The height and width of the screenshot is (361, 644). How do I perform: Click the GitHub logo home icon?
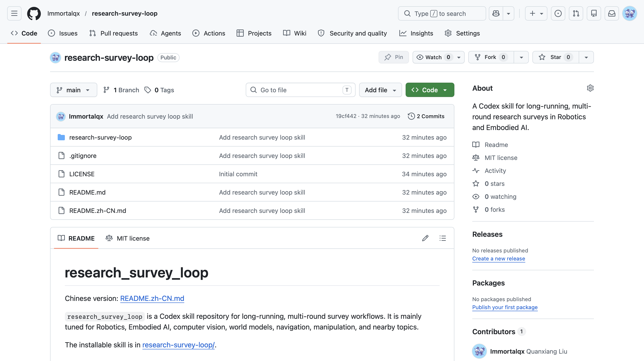tap(34, 13)
